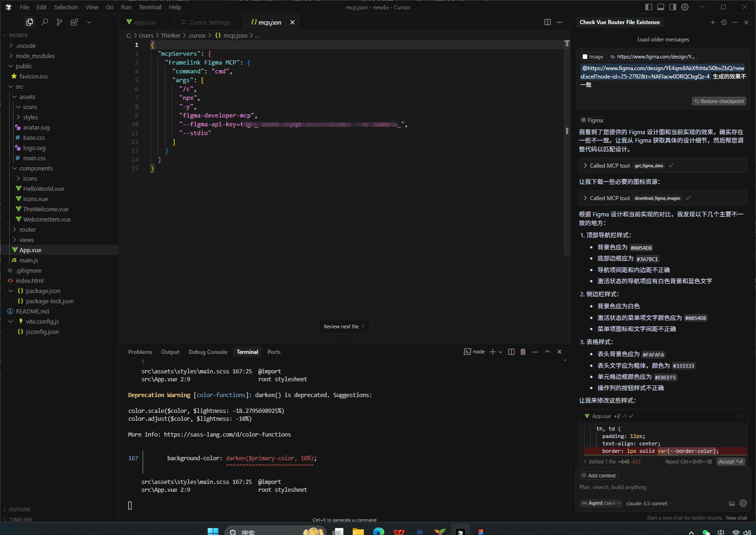Open Cursor settings gear icon

click(x=685, y=7)
